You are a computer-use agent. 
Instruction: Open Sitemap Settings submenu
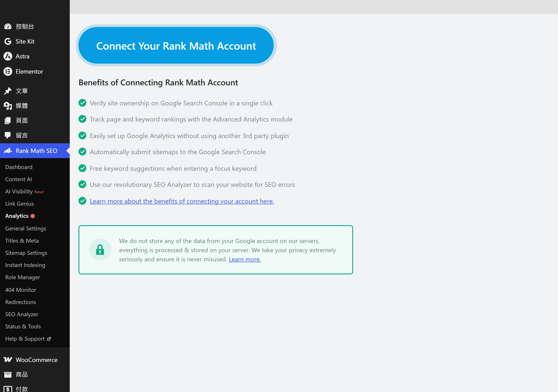(x=26, y=253)
